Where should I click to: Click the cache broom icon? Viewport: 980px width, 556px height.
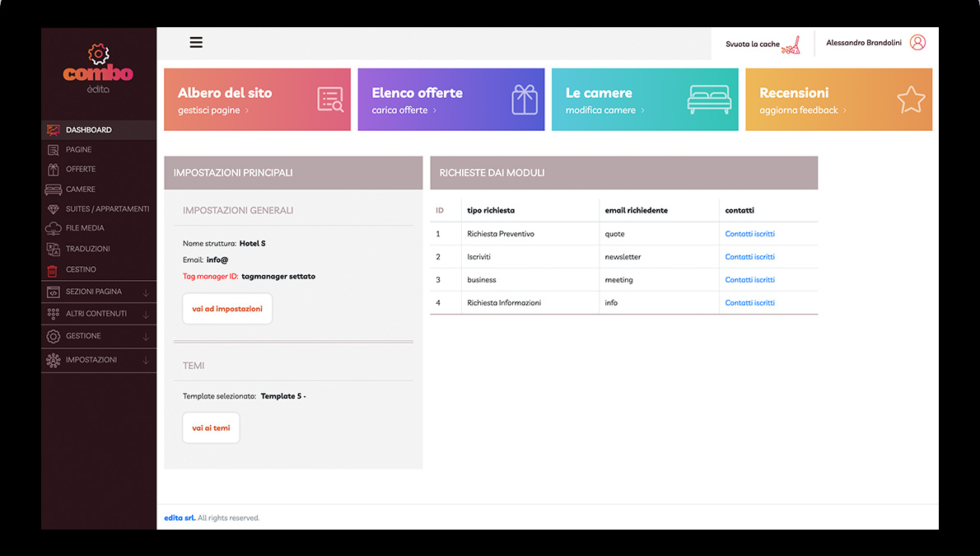791,45
